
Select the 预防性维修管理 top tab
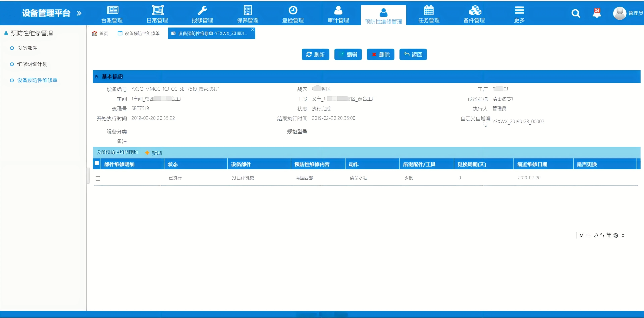click(384, 15)
